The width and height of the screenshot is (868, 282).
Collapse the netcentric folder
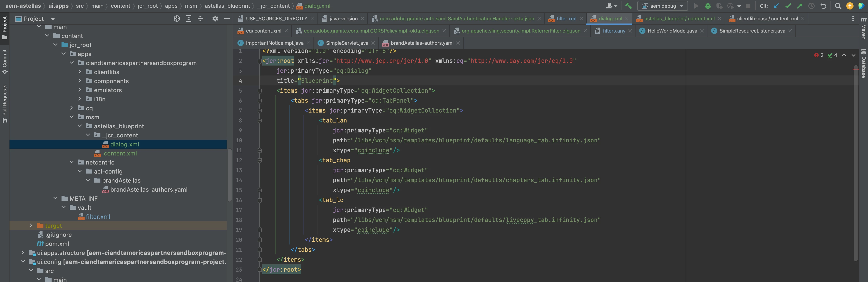pyautogui.click(x=72, y=162)
